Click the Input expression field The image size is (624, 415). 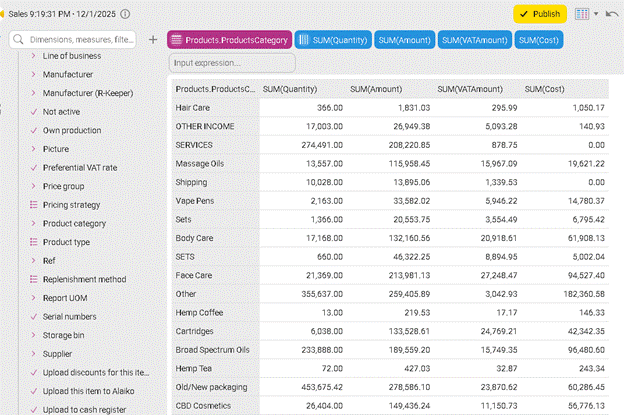231,63
